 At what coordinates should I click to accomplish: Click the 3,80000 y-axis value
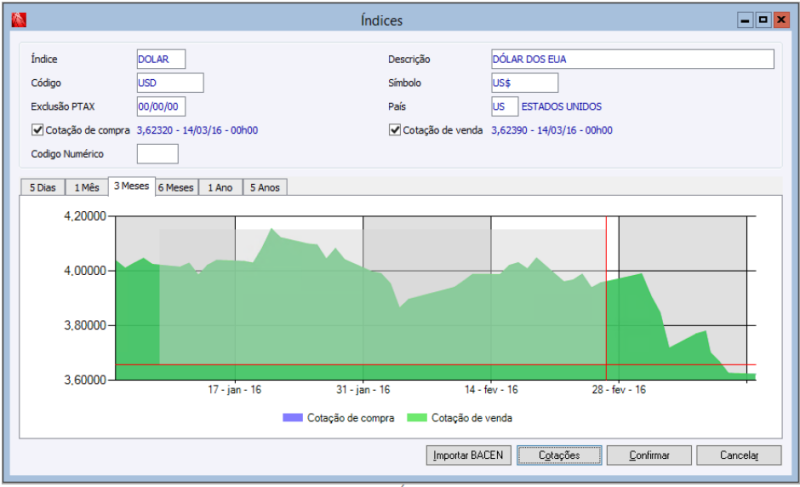[85, 325]
